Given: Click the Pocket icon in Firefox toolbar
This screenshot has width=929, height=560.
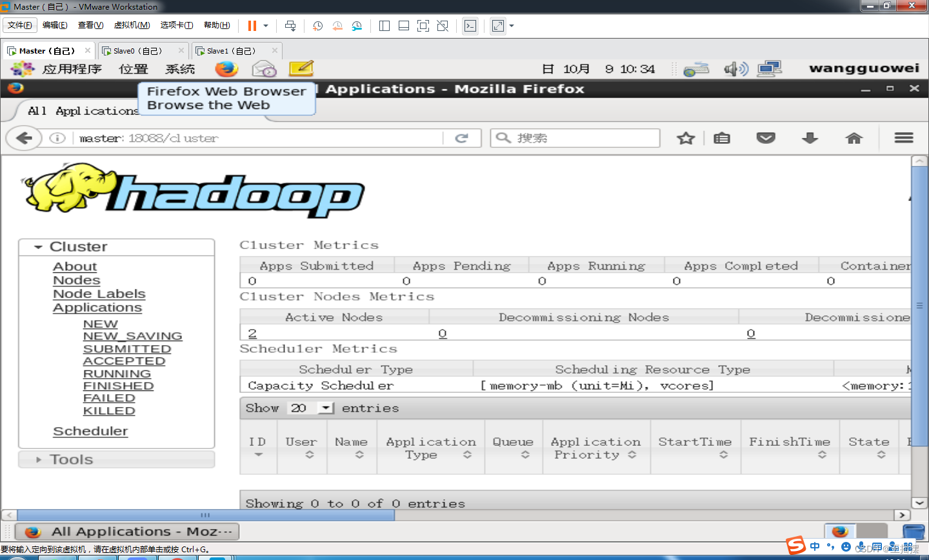Looking at the screenshot, I should tap(766, 138).
